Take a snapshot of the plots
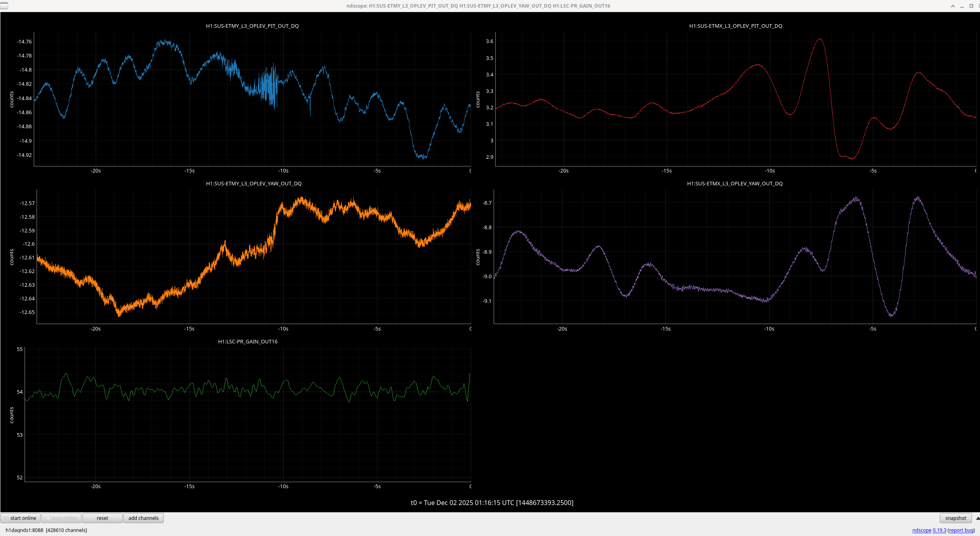Screen dimensions: 980x536 coord(955,518)
